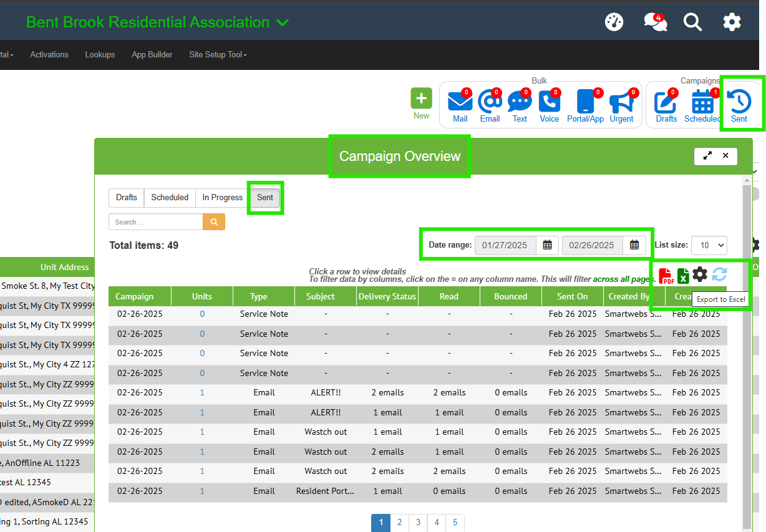
Task: Expand the Bent Brook Residential Association chevron
Action: coord(283,23)
